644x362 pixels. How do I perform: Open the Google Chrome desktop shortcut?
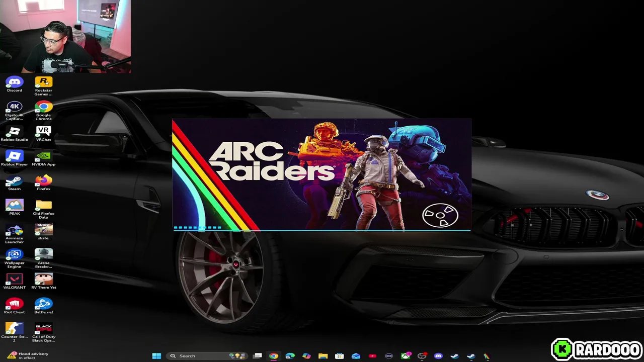click(x=43, y=111)
